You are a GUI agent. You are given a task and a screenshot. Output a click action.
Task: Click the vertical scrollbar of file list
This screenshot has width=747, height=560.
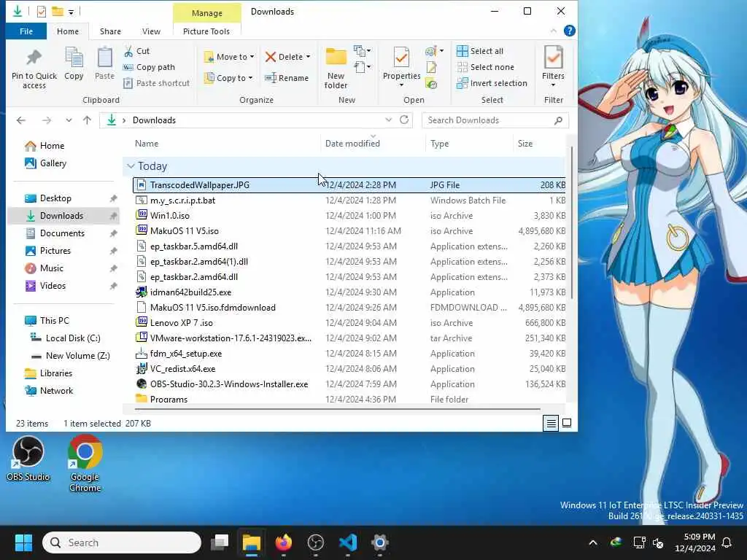tap(571, 224)
